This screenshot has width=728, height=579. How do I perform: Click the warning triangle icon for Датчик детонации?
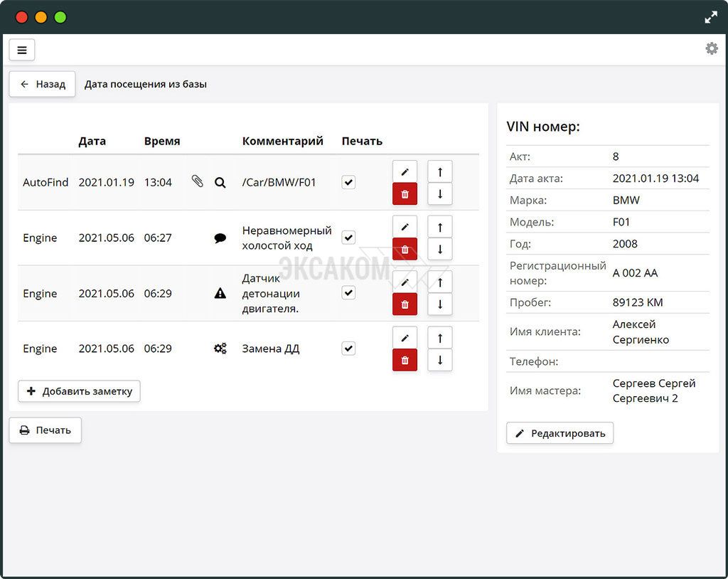click(220, 293)
